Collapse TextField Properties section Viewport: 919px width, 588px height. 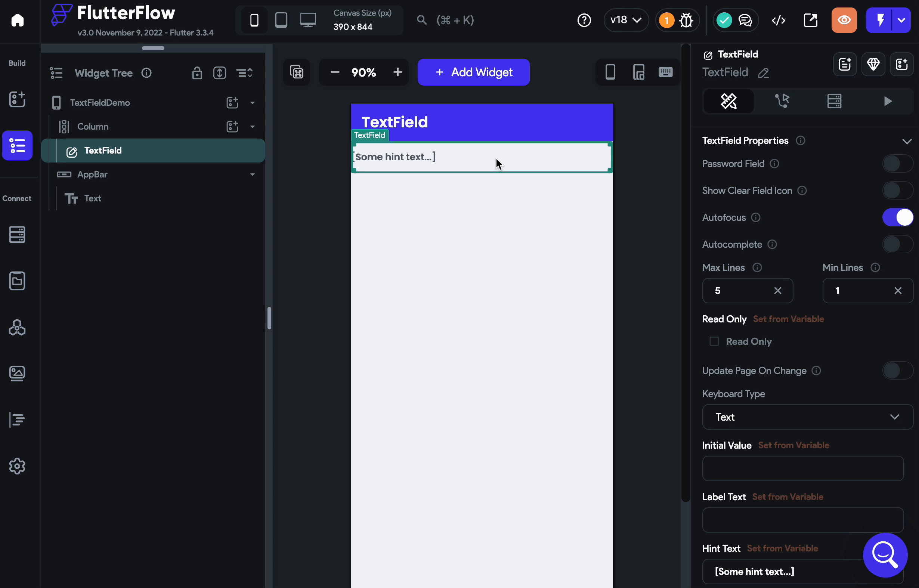click(907, 141)
